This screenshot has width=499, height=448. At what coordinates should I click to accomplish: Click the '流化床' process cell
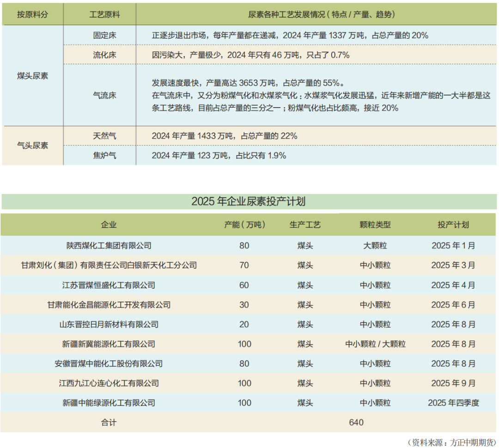(x=105, y=55)
